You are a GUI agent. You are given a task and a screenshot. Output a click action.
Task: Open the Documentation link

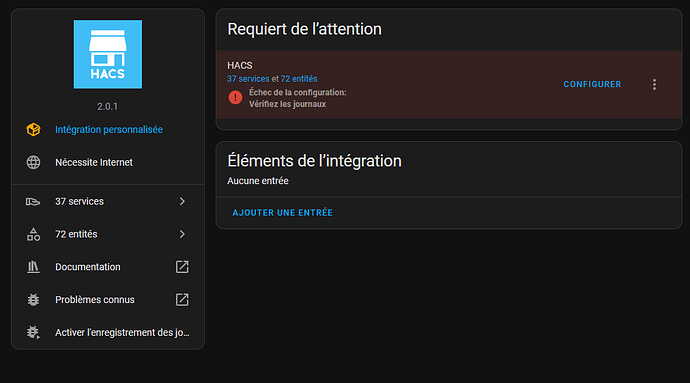(108, 267)
